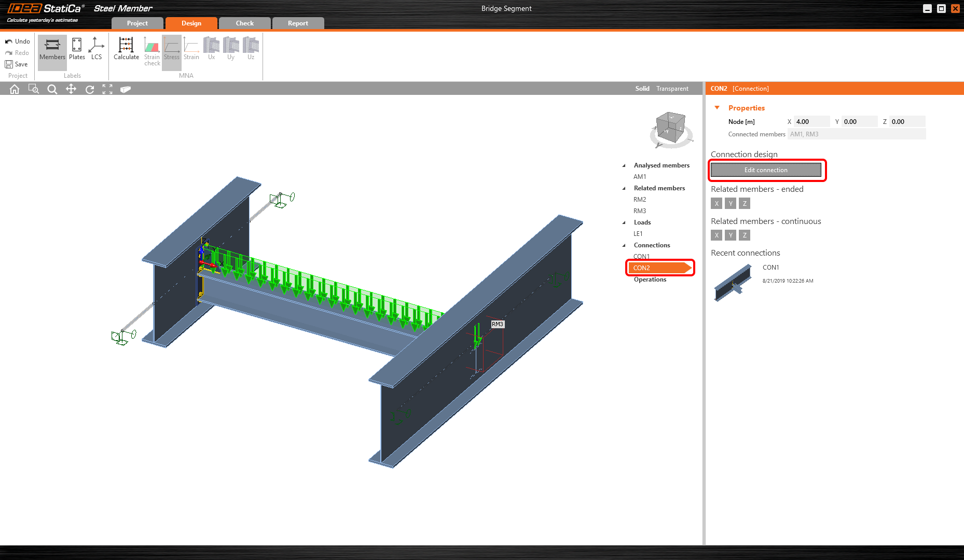This screenshot has width=964, height=560.
Task: Open the Check tab
Action: coord(245,23)
